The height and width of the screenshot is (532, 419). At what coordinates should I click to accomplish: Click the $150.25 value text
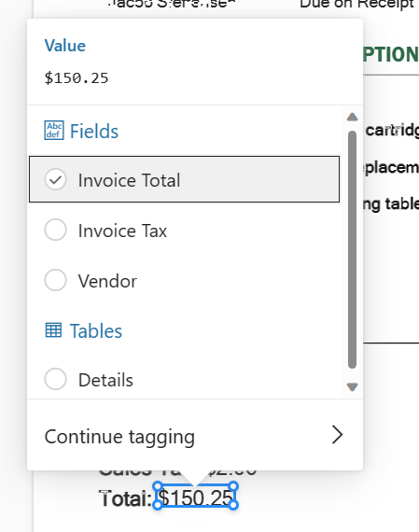[x=77, y=78]
